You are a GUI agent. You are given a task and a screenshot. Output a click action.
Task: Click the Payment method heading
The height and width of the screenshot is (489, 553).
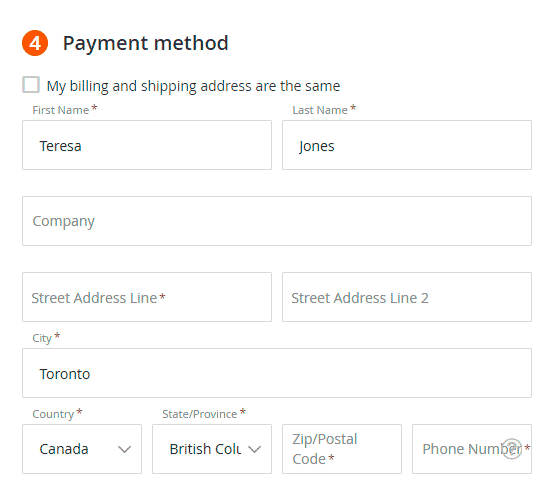146,43
